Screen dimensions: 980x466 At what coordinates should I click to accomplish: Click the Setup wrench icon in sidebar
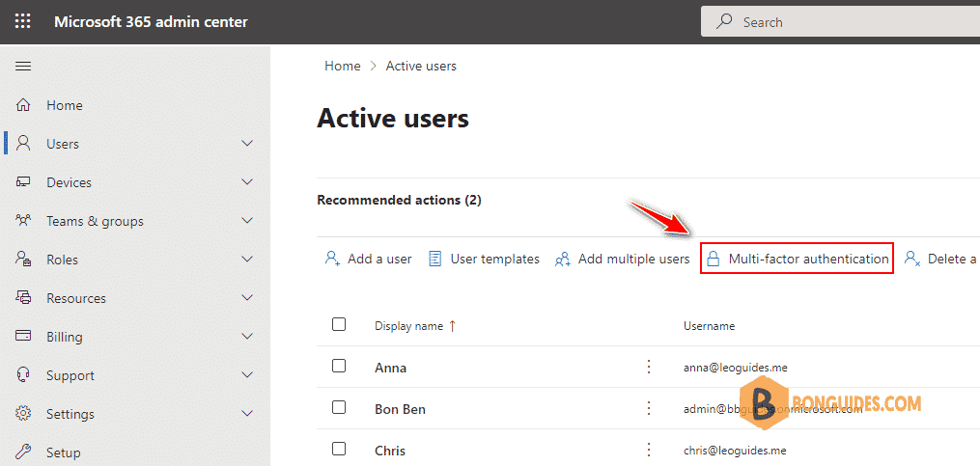23,452
